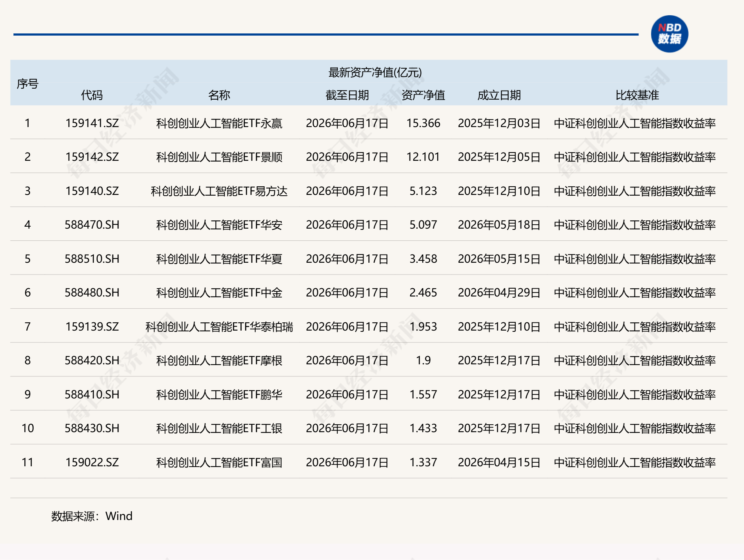The height and width of the screenshot is (560, 744).
Task: Click 截至日期 cell in the 159141.SZ row
Action: tap(347, 123)
